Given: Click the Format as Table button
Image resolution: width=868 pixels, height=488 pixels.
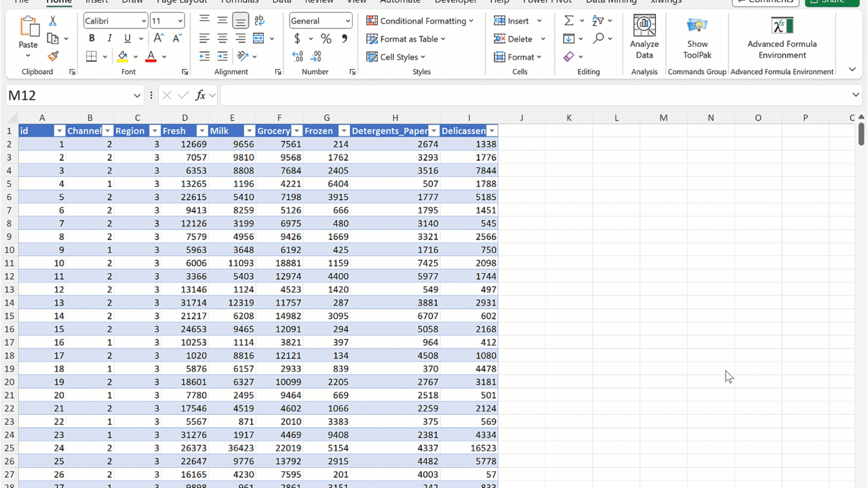Looking at the screenshot, I should click(406, 39).
